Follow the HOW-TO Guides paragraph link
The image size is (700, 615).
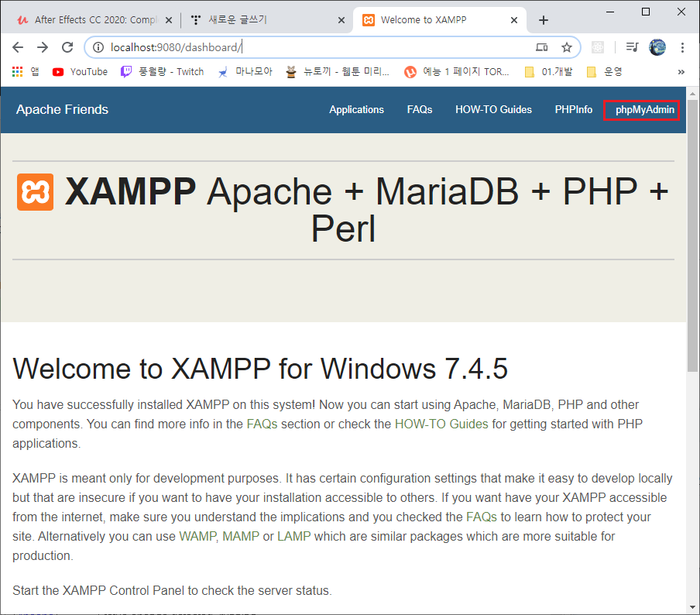tap(441, 424)
